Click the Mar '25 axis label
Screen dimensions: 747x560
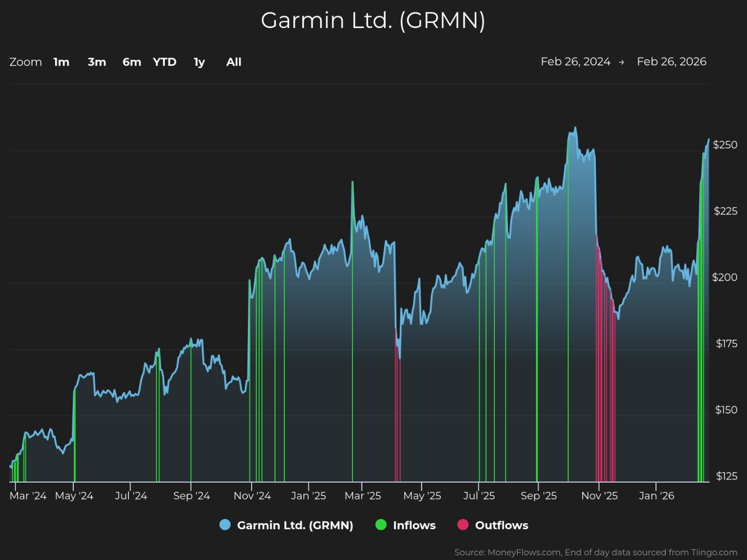tap(363, 496)
